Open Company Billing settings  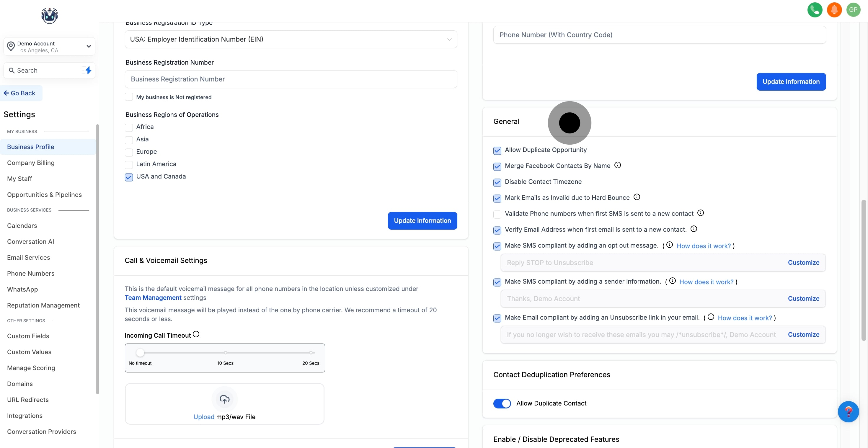pyautogui.click(x=31, y=163)
